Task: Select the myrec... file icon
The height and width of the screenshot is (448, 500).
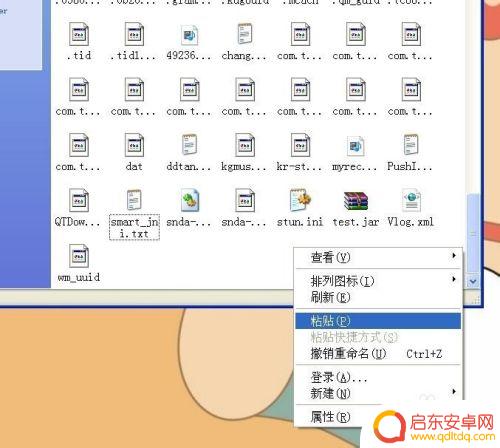Action: (355, 146)
